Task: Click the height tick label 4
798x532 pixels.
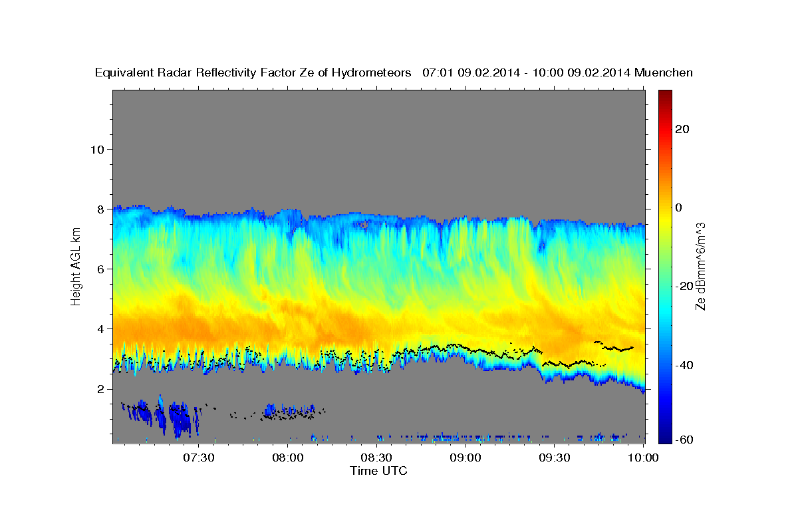Action: [100, 329]
